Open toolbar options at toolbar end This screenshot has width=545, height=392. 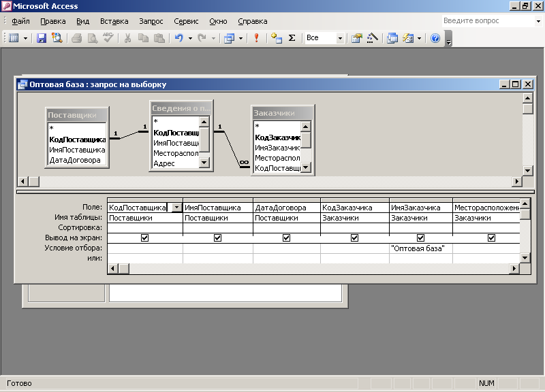coord(449,39)
